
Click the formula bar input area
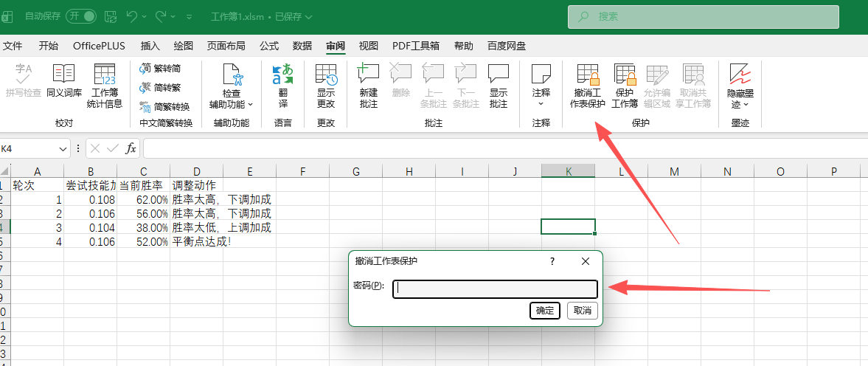505,149
